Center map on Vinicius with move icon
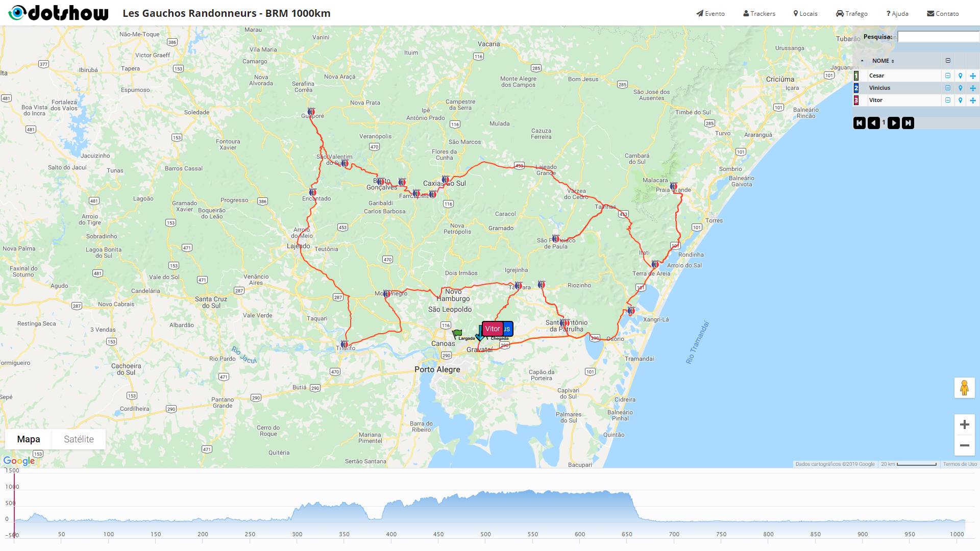Viewport: 980px width, 551px height. click(973, 88)
